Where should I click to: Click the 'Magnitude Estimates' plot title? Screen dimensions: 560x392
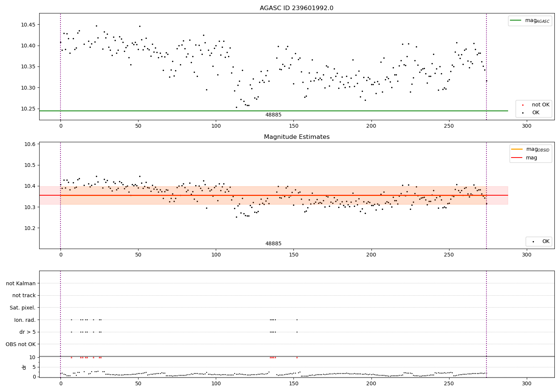coord(297,137)
